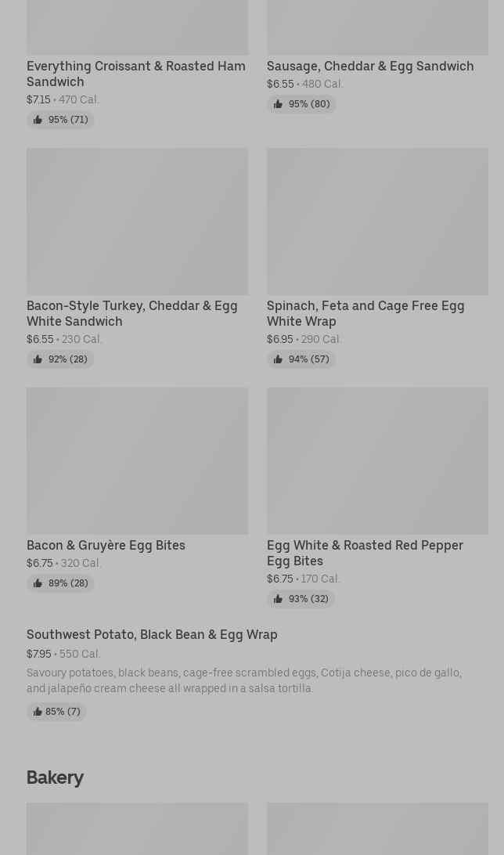Open Sausage, Cheddar & Egg Sandwich item
504x855 pixels.
pyautogui.click(x=369, y=67)
